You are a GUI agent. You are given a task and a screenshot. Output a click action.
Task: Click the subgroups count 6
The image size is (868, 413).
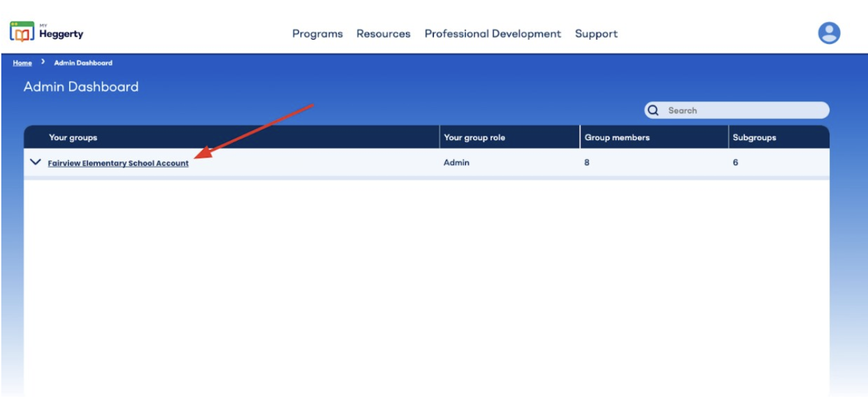(x=735, y=163)
